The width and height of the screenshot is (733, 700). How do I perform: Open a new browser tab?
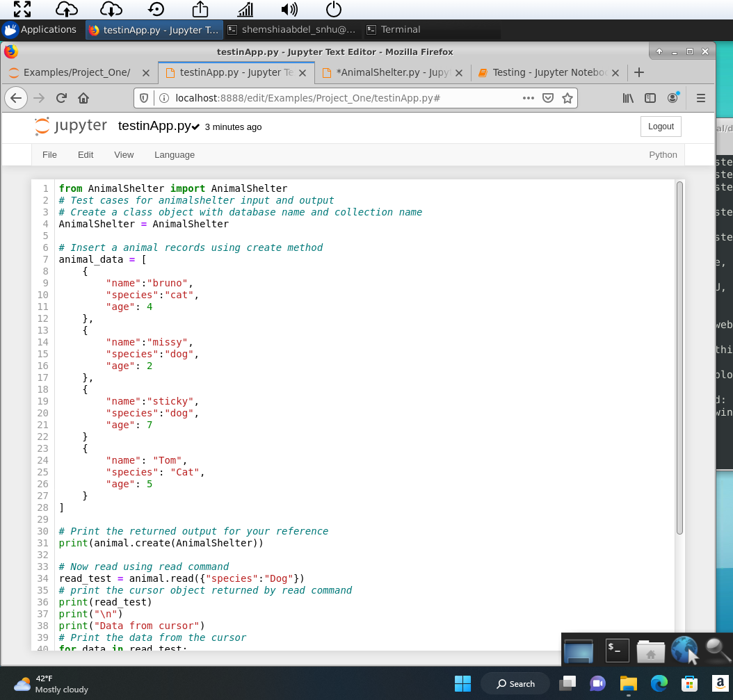point(639,72)
